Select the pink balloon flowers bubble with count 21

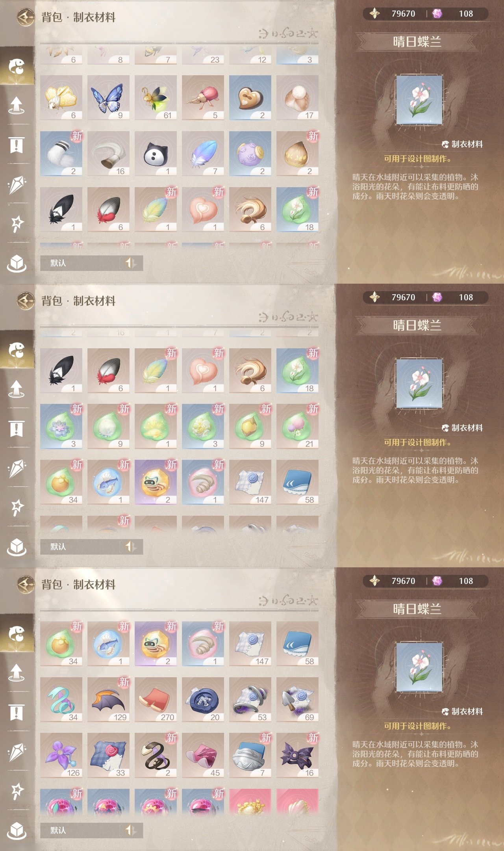tap(297, 426)
